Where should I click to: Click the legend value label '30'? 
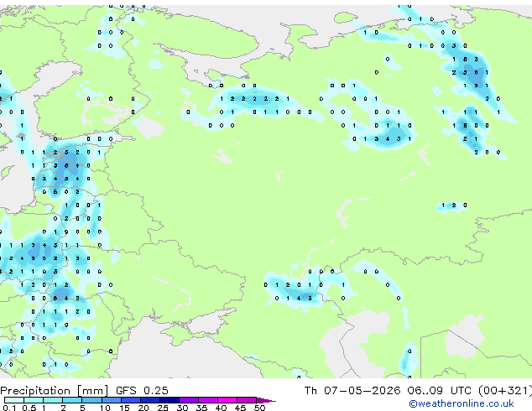point(182,408)
